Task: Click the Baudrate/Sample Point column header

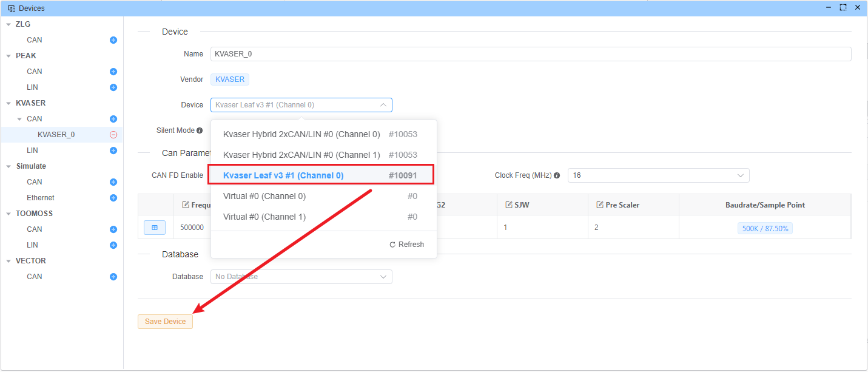Action: click(765, 205)
